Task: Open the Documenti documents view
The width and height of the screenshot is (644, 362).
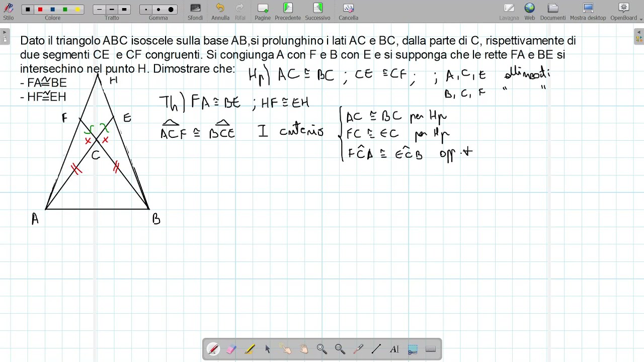Action: pos(553,11)
